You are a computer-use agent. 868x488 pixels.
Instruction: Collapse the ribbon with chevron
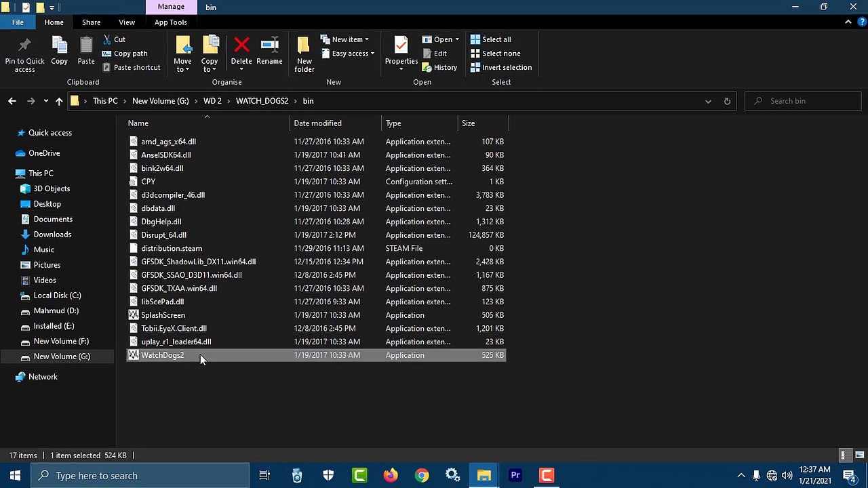coord(848,22)
